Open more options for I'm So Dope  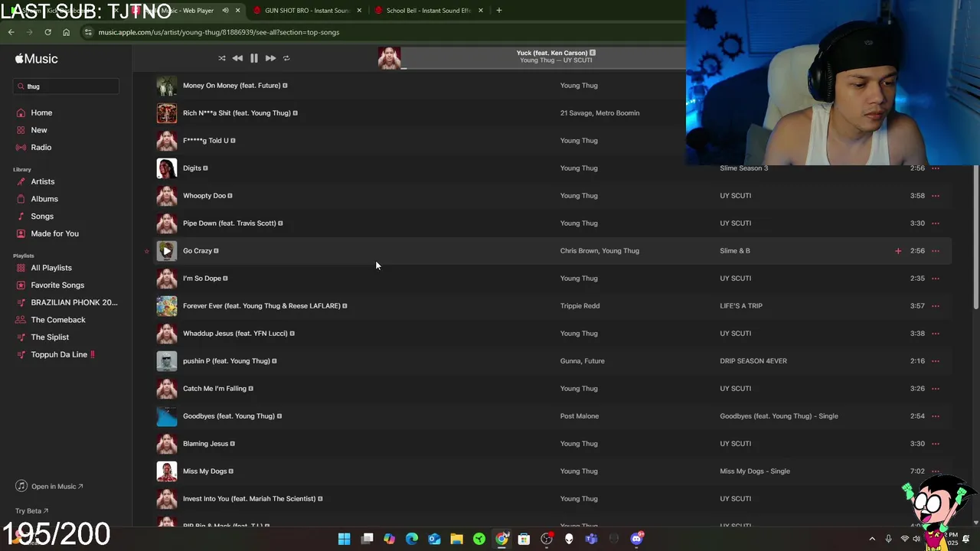click(x=936, y=279)
